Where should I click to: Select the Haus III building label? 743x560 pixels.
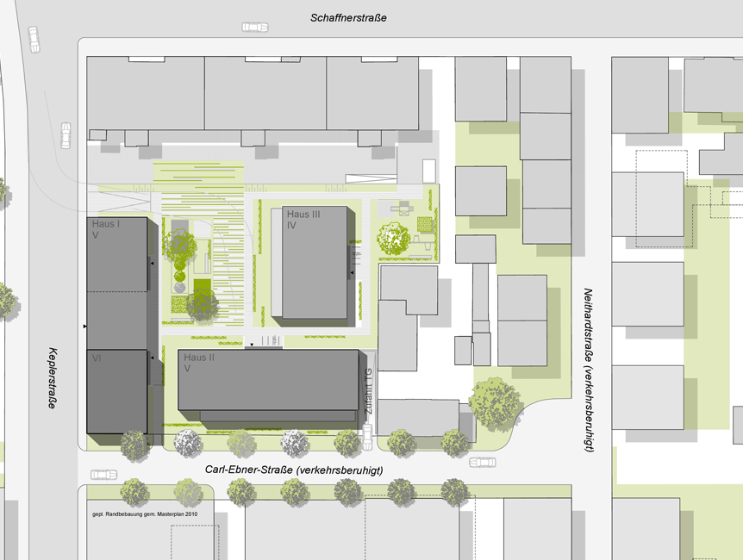(303, 215)
